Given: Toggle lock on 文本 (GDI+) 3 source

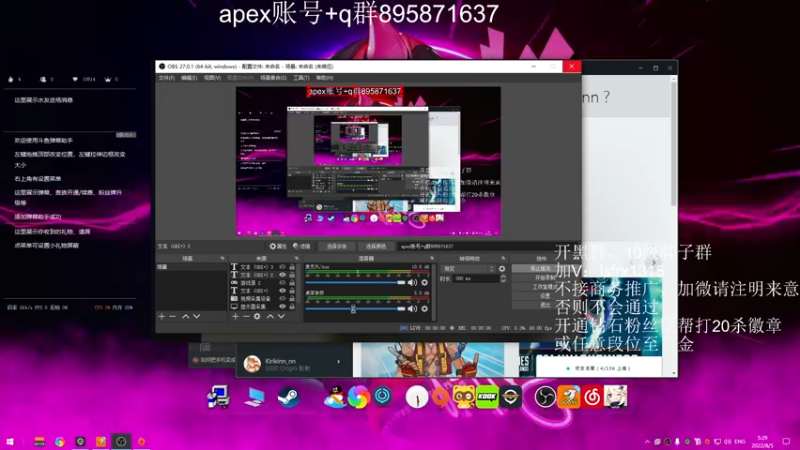Looking at the screenshot, I should point(292,266).
